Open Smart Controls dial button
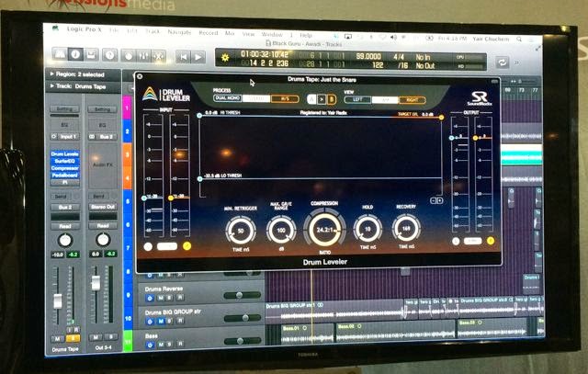This screenshot has width=588, height=374. click(129, 56)
